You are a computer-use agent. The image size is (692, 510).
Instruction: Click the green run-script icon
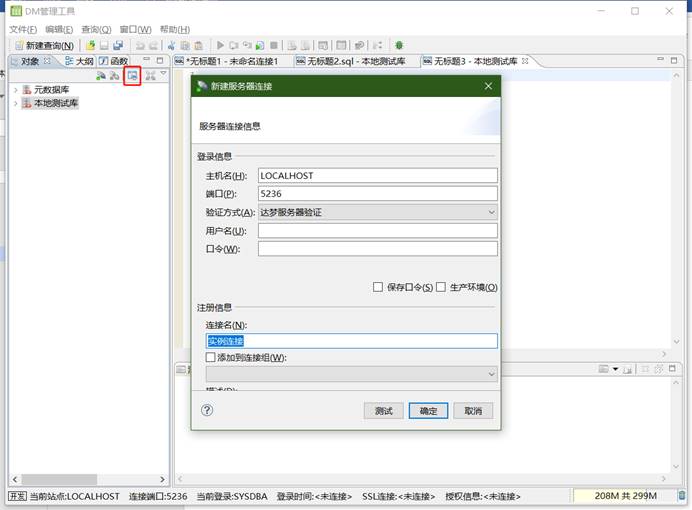point(260,45)
